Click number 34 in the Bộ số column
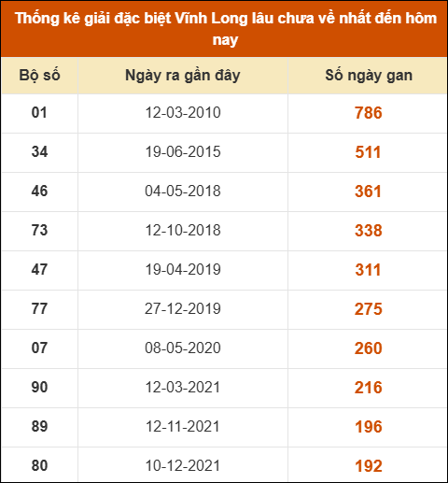The width and height of the screenshot is (448, 483). point(39,151)
